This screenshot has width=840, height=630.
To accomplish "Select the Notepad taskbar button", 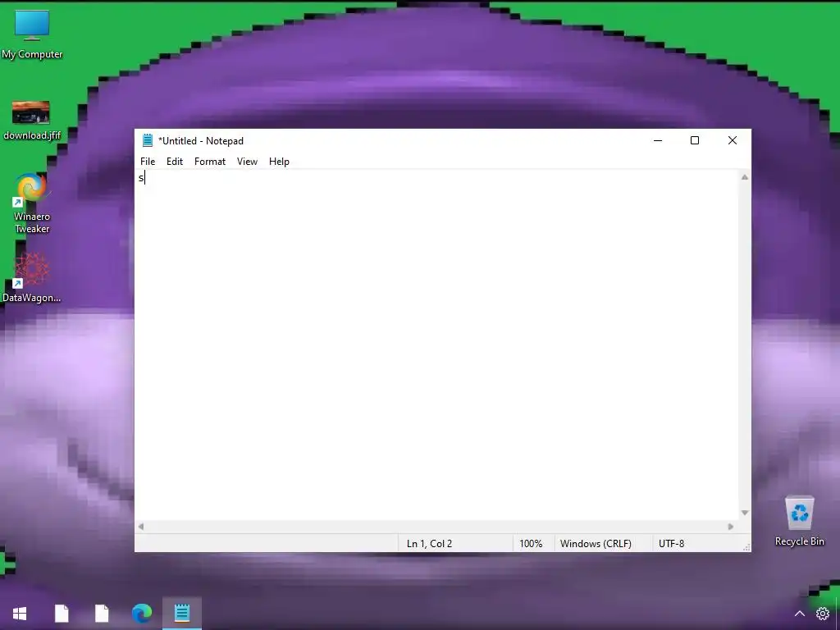I will pyautogui.click(x=182, y=613).
